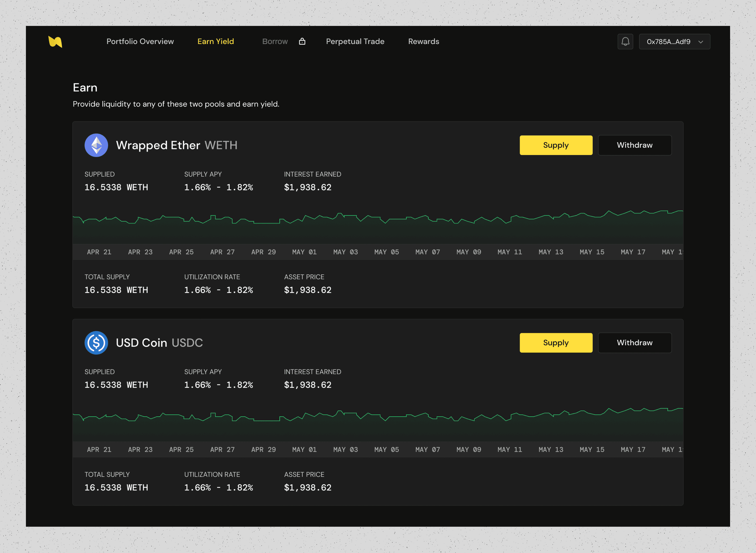The image size is (756, 553).
Task: Click the USD Coin dollar icon
Action: tap(96, 343)
